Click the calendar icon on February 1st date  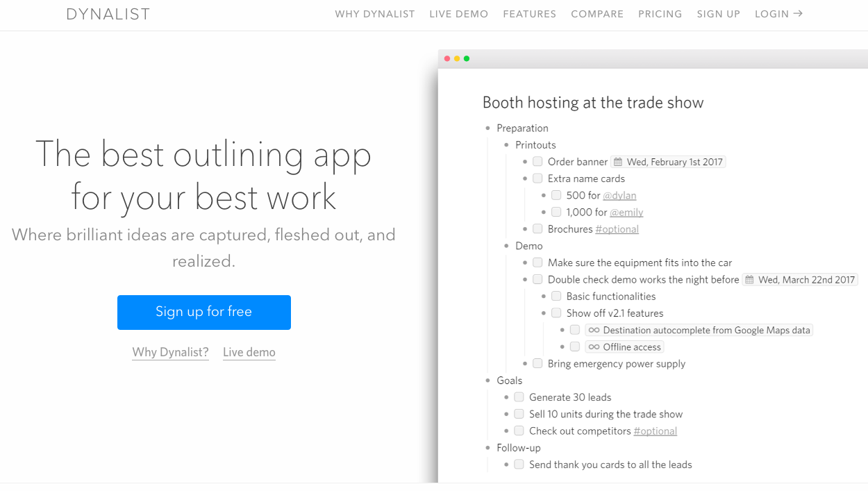[618, 163]
